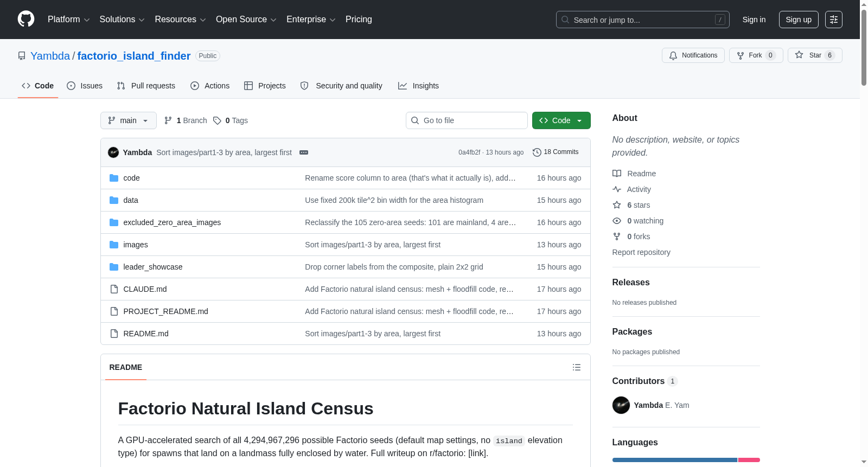Open the Pricing page
Screen dimensions: 868x467
point(359,20)
